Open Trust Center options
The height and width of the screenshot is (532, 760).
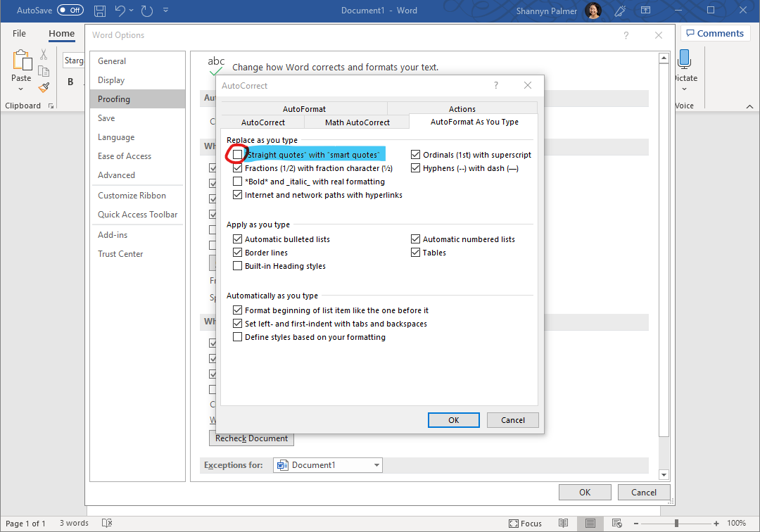[x=138, y=254]
